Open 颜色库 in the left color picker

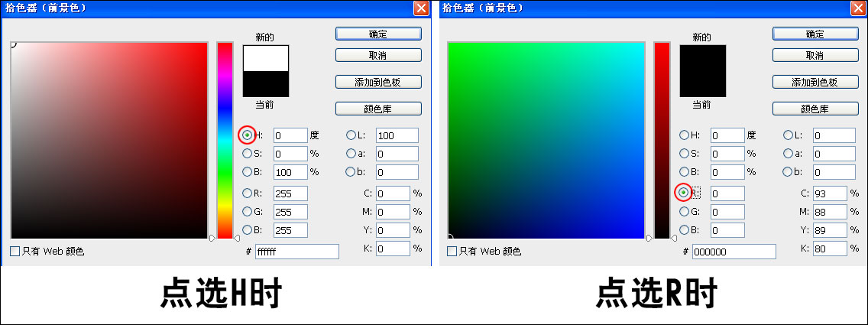pos(378,109)
